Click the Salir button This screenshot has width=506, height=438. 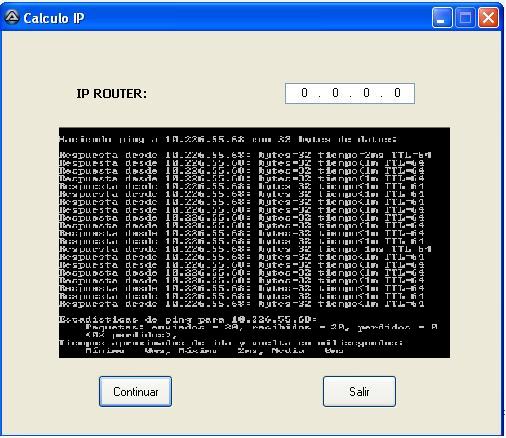click(x=359, y=392)
